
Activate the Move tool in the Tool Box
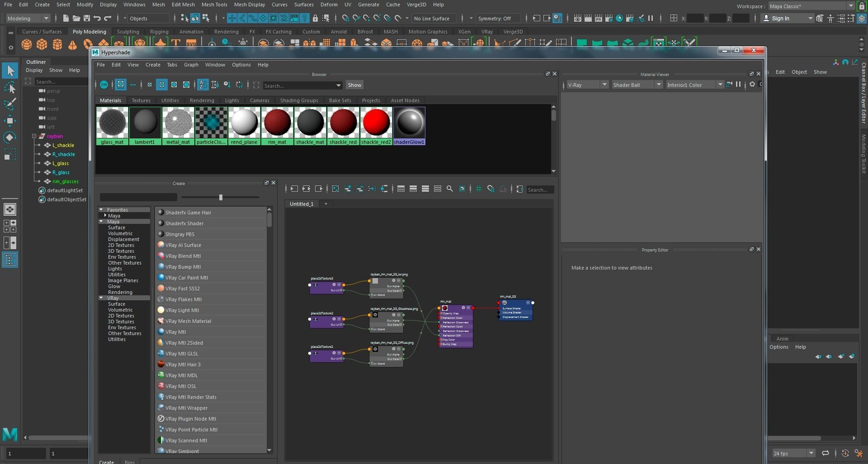point(10,120)
